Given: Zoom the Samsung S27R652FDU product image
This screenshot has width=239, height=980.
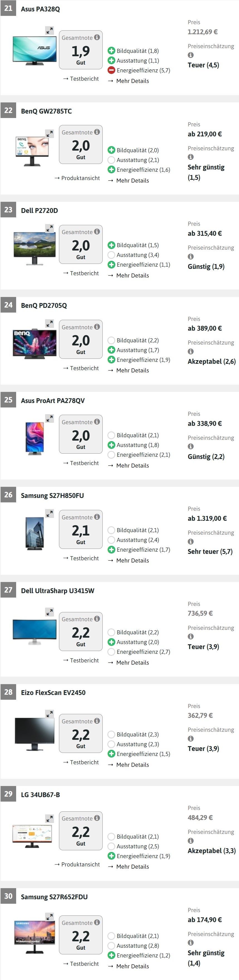Looking at the screenshot, I should pos(50,917).
